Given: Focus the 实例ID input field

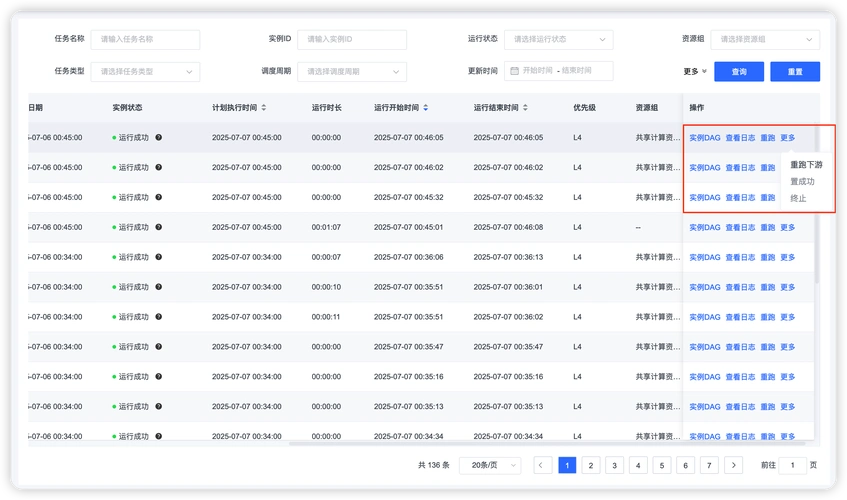Looking at the screenshot, I should click(352, 39).
